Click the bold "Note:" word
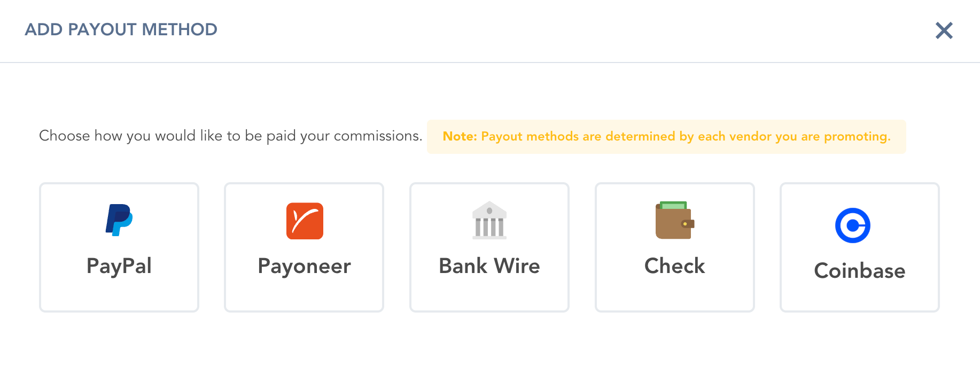 click(460, 137)
